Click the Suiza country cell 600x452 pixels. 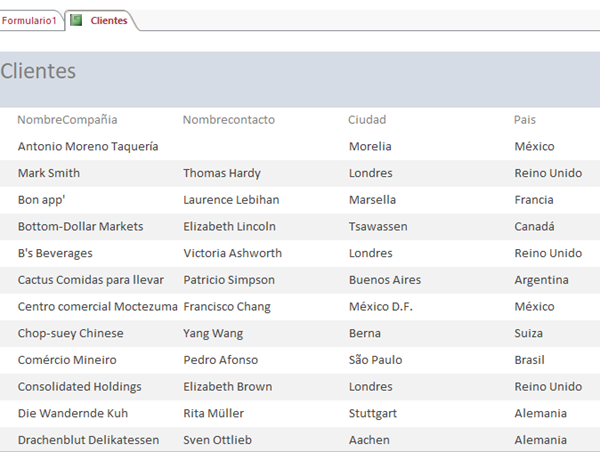(528, 333)
